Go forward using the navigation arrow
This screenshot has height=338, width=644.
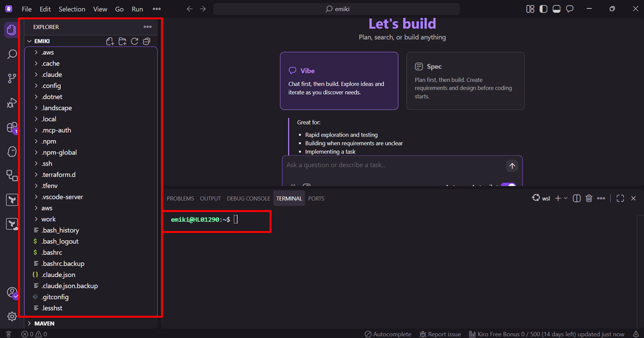coord(203,9)
